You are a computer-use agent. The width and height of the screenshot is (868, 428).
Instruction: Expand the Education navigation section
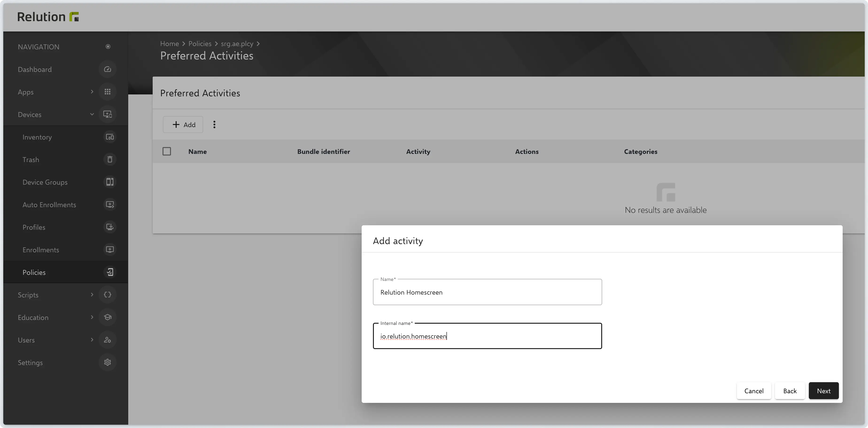tap(92, 317)
